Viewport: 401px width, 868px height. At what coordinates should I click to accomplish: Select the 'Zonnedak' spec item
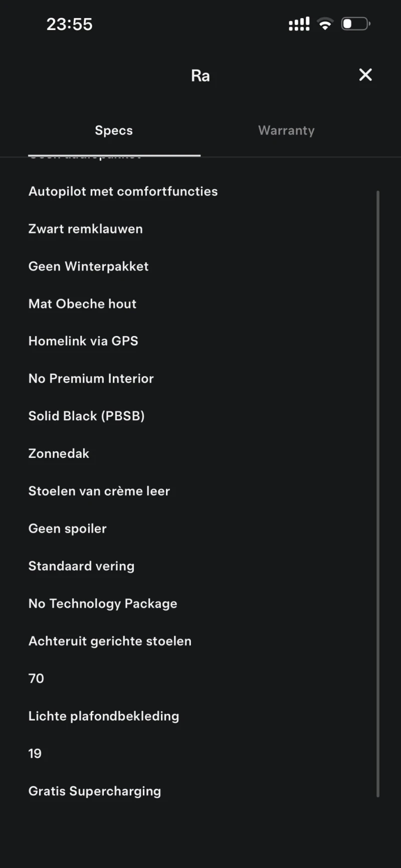[x=59, y=453]
